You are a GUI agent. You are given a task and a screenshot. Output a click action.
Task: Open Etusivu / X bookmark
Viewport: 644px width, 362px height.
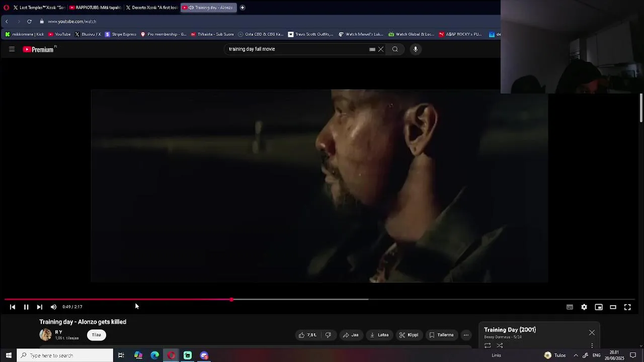tap(88, 34)
